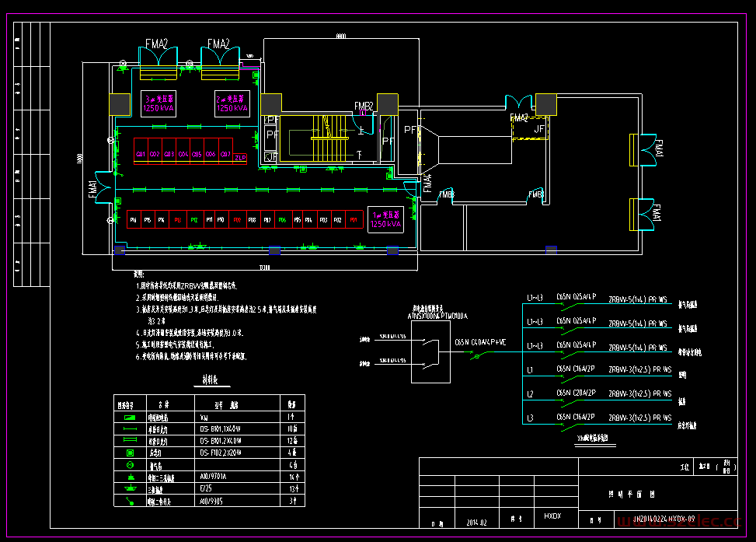Click the ZLP panel next to Q07
The width and height of the screenshot is (756, 542).
click(x=240, y=158)
